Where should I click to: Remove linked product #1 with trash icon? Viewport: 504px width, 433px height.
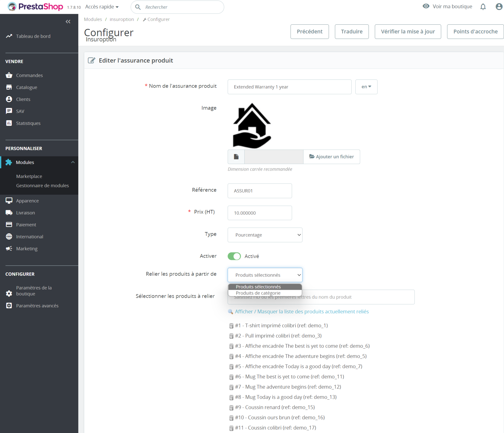[x=231, y=326]
